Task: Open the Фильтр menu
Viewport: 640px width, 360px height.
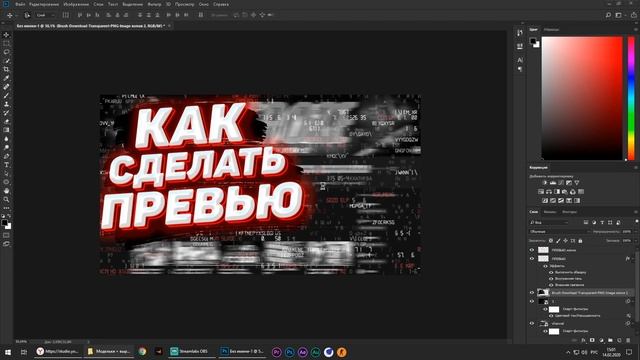Action: (154, 4)
